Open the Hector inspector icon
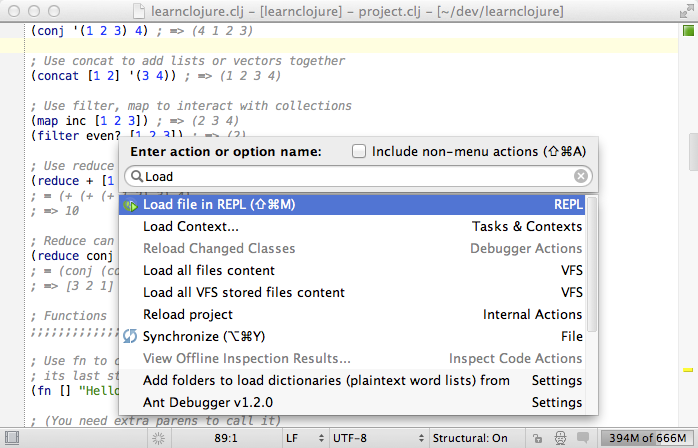This screenshot has height=448, width=698. pos(560,438)
